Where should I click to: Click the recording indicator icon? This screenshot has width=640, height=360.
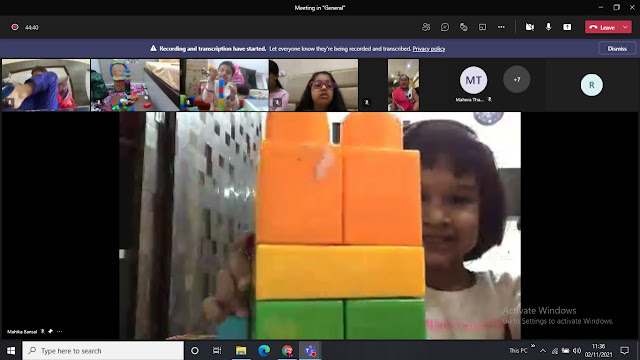[x=15, y=27]
